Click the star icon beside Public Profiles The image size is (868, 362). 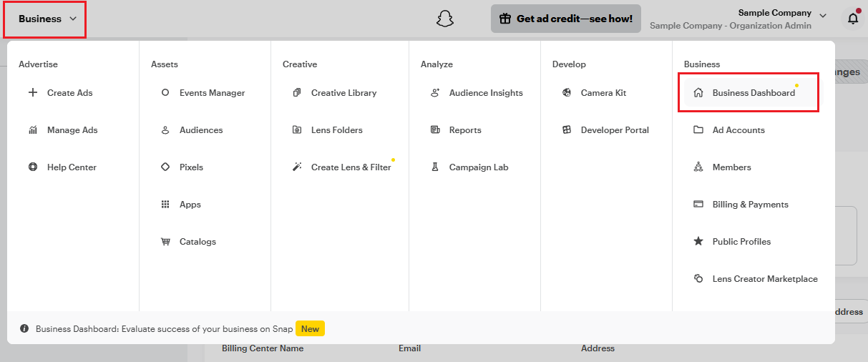click(x=698, y=242)
